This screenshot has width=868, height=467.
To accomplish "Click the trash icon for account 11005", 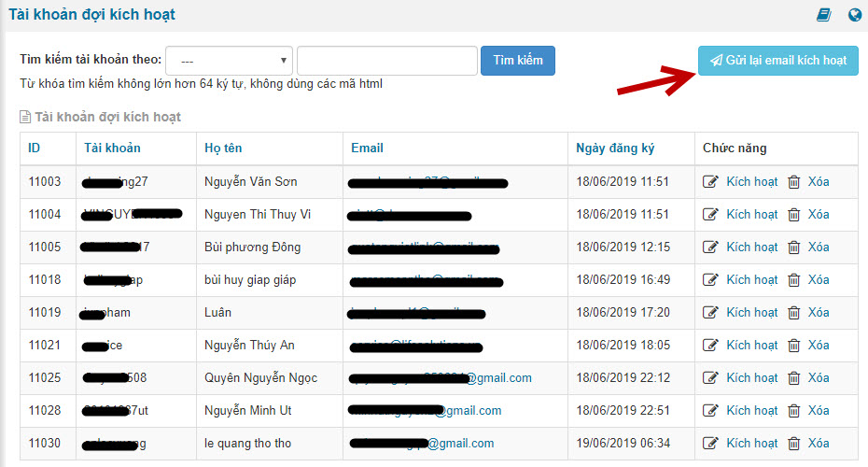I will point(794,248).
